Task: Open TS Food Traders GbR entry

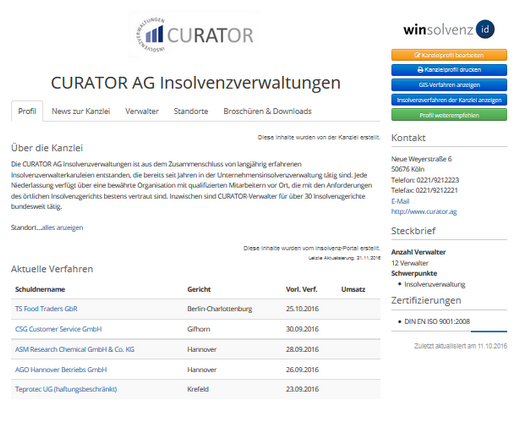Action: 46,309
